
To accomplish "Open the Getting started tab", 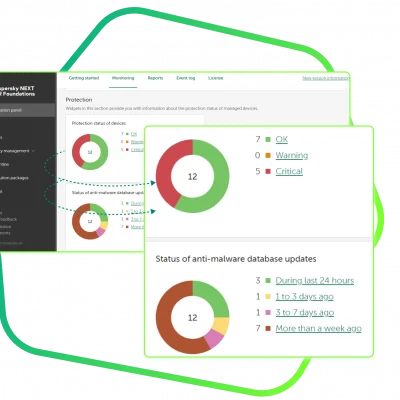I will 84,78.
